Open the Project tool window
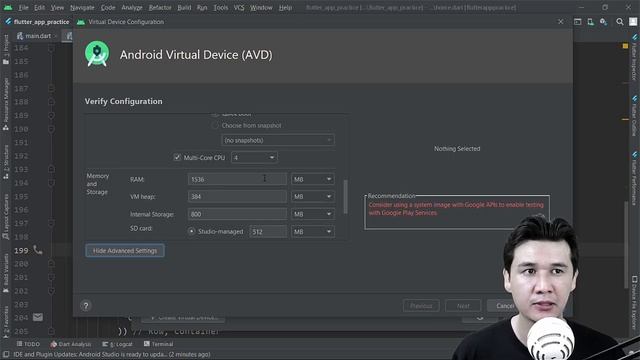Image resolution: width=640 pixels, height=360 pixels. [6, 49]
